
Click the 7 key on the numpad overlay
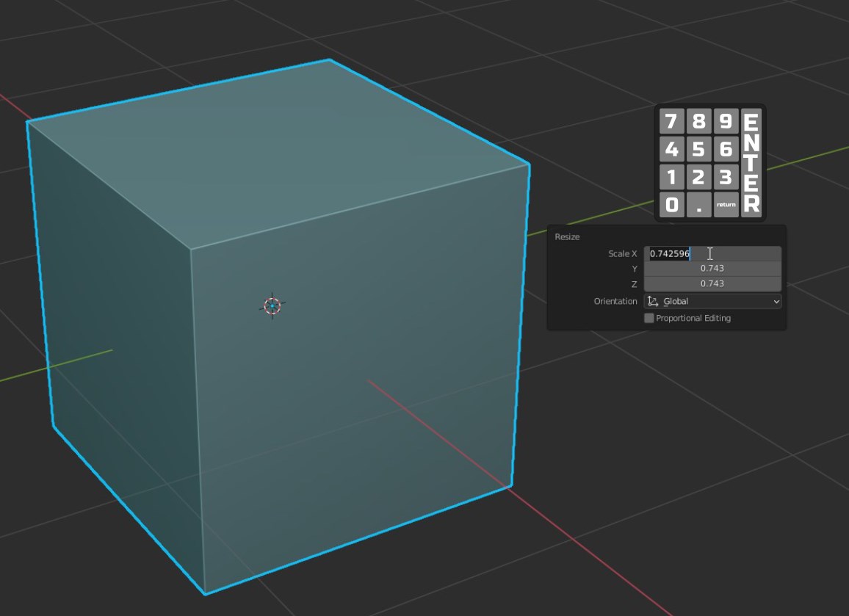tap(671, 121)
